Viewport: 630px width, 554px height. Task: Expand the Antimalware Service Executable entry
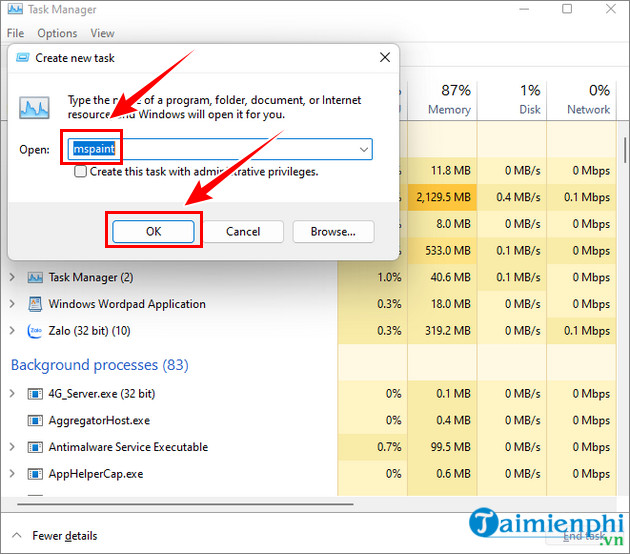[x=13, y=447]
